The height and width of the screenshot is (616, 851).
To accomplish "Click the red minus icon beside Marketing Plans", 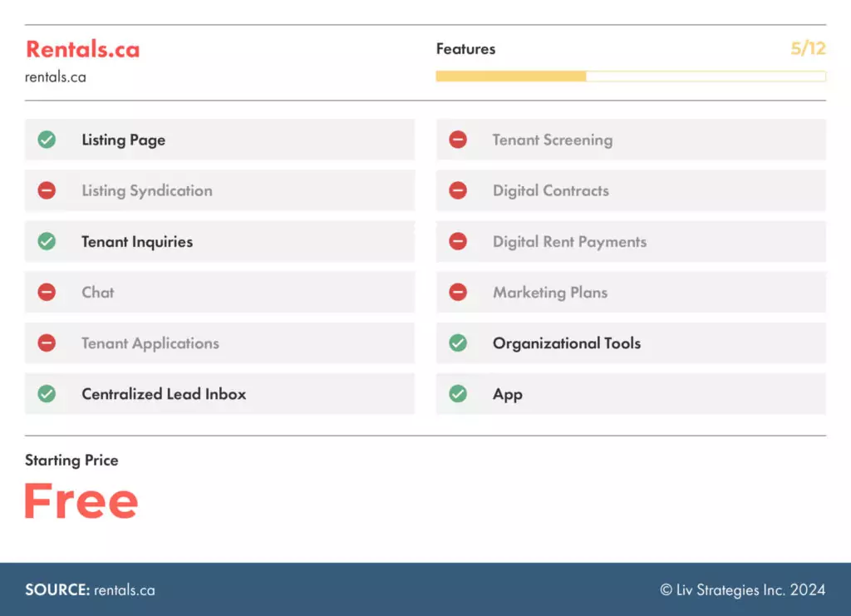I will click(x=458, y=293).
